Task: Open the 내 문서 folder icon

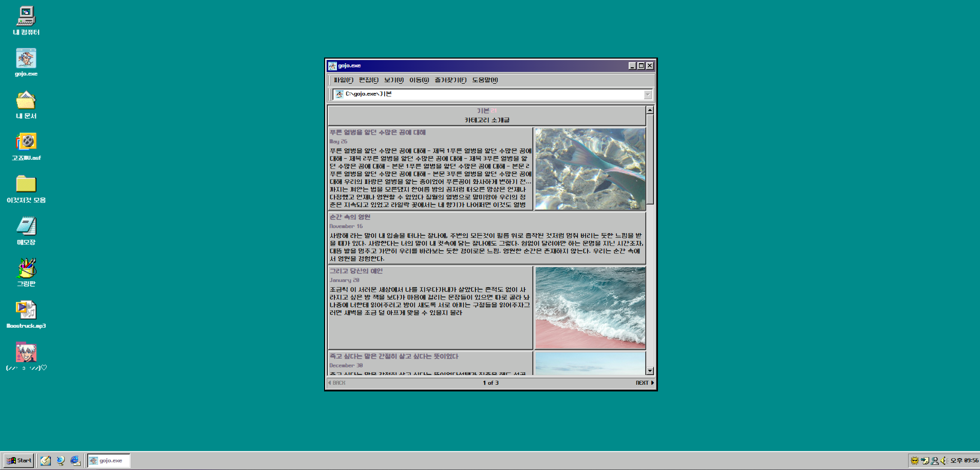Action: point(26,105)
